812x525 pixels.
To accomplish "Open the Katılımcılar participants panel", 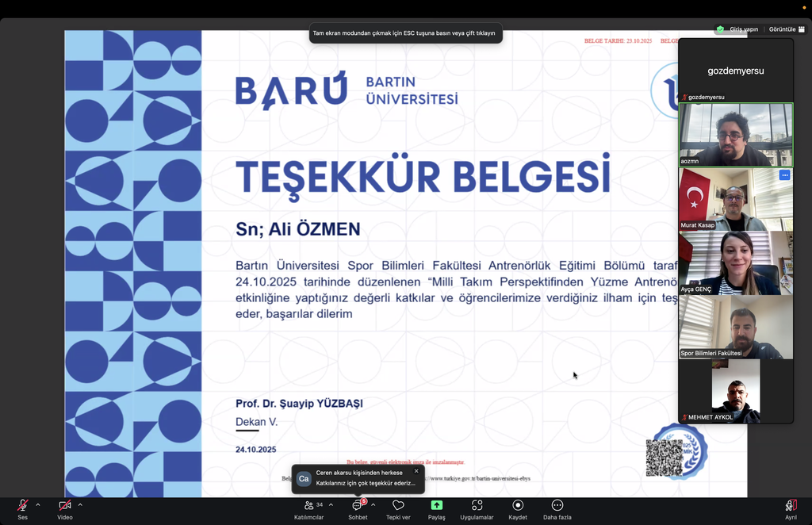I will (309, 506).
